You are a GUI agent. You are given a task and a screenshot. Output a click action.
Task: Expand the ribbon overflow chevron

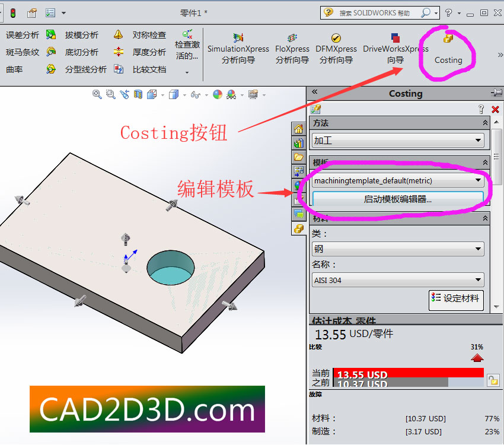pyautogui.click(x=500, y=55)
